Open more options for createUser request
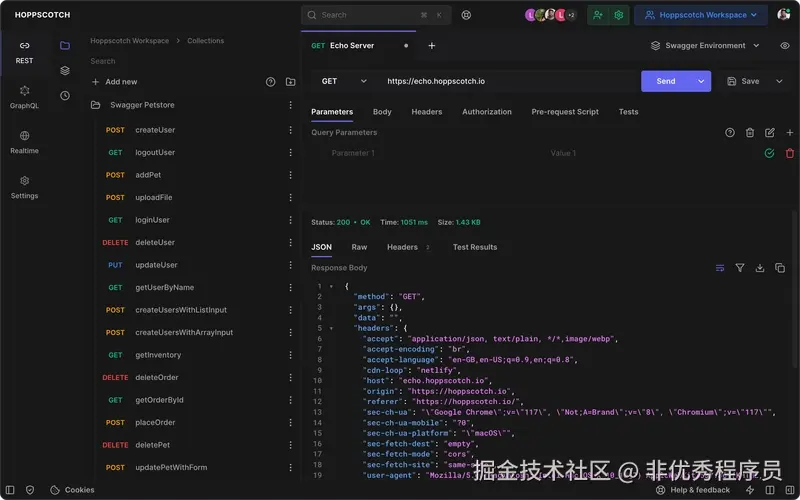 pyautogui.click(x=290, y=130)
